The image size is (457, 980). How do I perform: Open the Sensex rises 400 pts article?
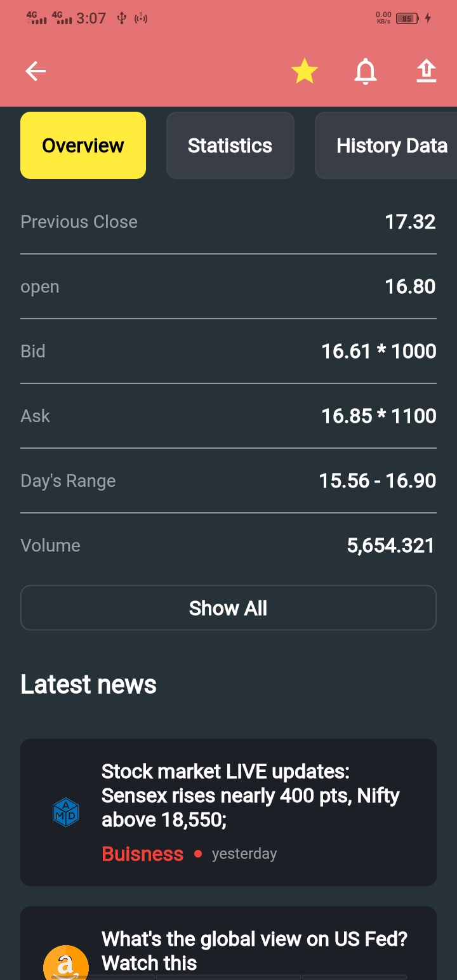pos(251,795)
